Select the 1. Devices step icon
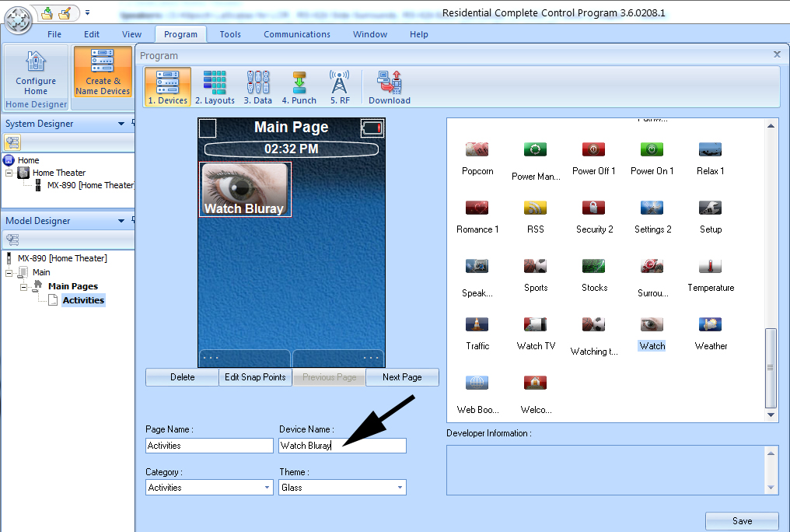 (167, 86)
